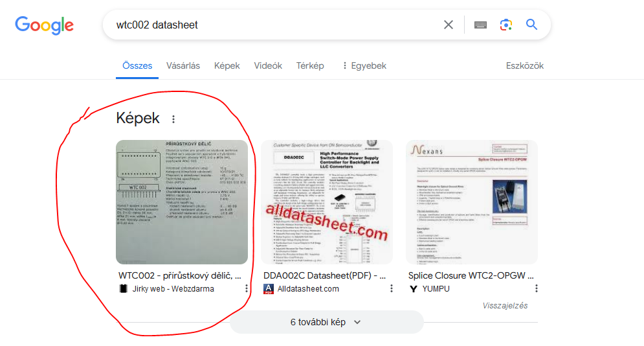Click the Visszajelzés feedback link
Viewport: 644px width, 346px height.
coord(505,306)
